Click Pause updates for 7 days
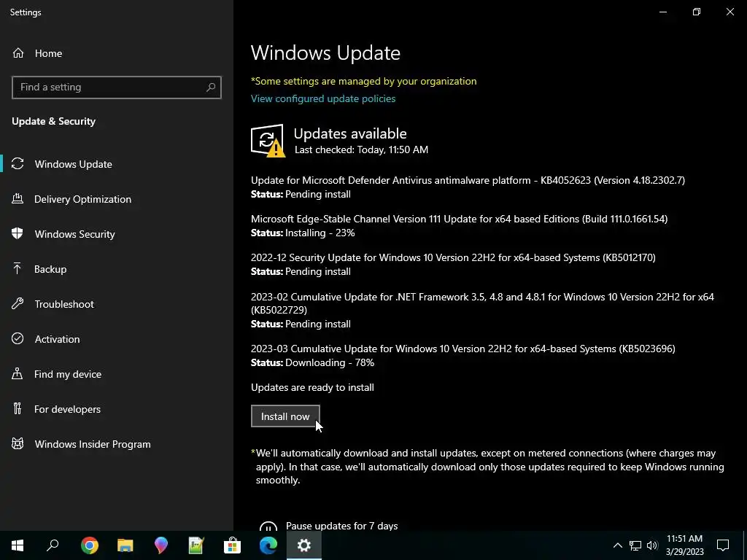The image size is (747, 560). pos(341,526)
